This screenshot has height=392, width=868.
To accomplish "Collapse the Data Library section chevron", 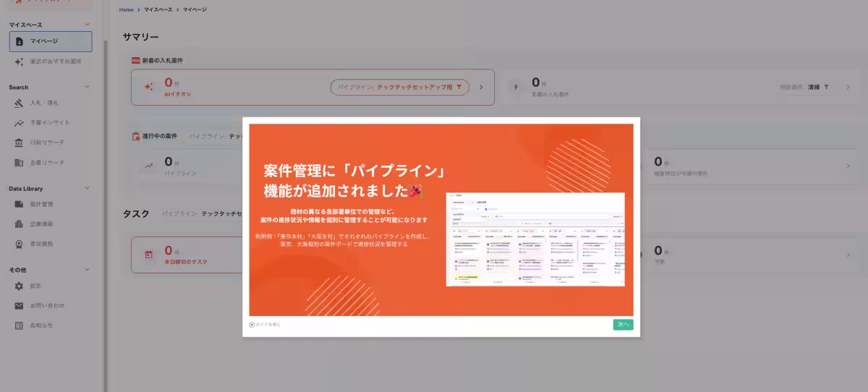I will pyautogui.click(x=88, y=188).
